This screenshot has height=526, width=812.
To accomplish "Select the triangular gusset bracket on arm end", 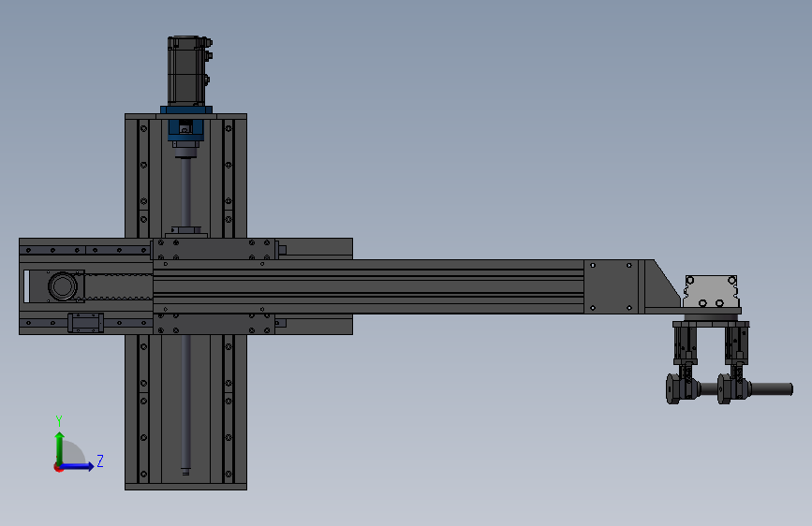I will pos(662,286).
